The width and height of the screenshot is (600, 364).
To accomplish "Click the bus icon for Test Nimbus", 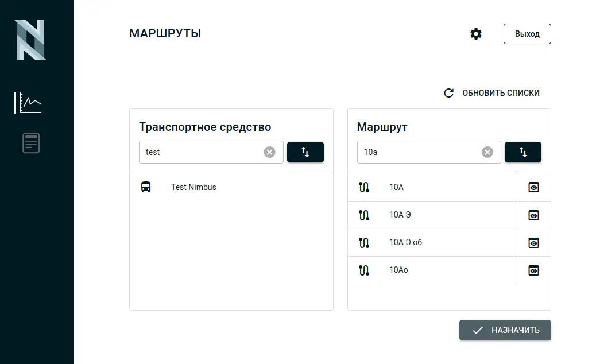I will (146, 187).
